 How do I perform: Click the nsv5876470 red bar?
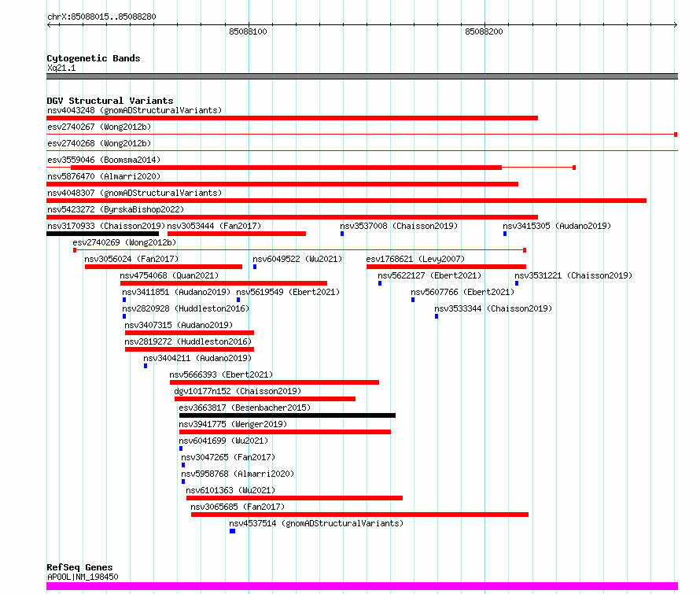(282, 184)
